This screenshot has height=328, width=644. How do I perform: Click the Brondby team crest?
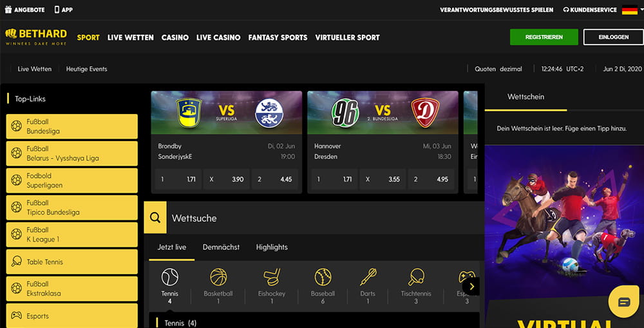click(x=189, y=113)
